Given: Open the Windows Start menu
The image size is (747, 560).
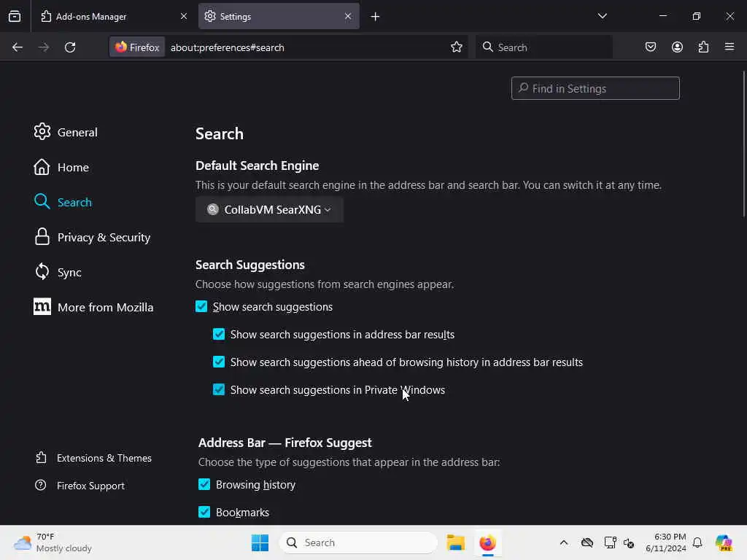Looking at the screenshot, I should tap(260, 542).
